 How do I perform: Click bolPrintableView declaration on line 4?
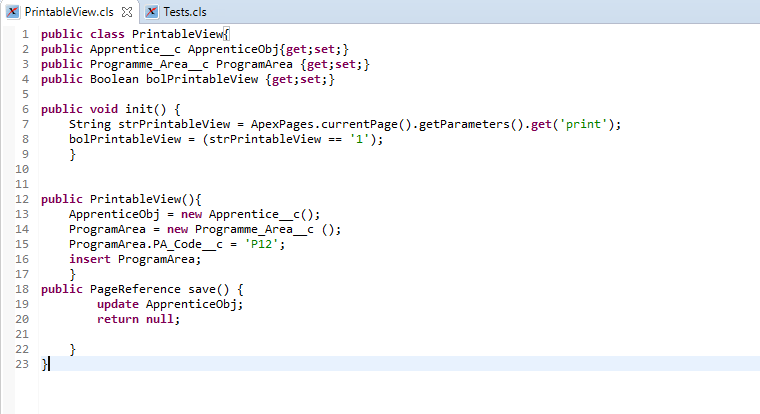click(202, 79)
